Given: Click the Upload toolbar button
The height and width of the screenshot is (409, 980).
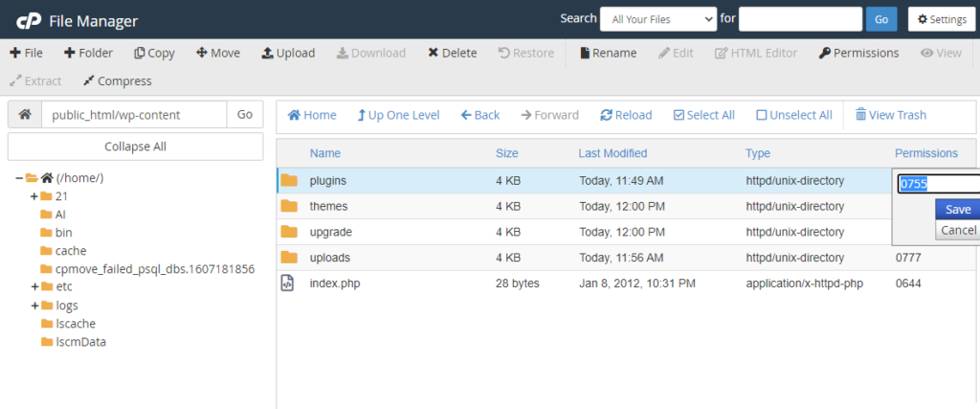Looking at the screenshot, I should [x=288, y=53].
